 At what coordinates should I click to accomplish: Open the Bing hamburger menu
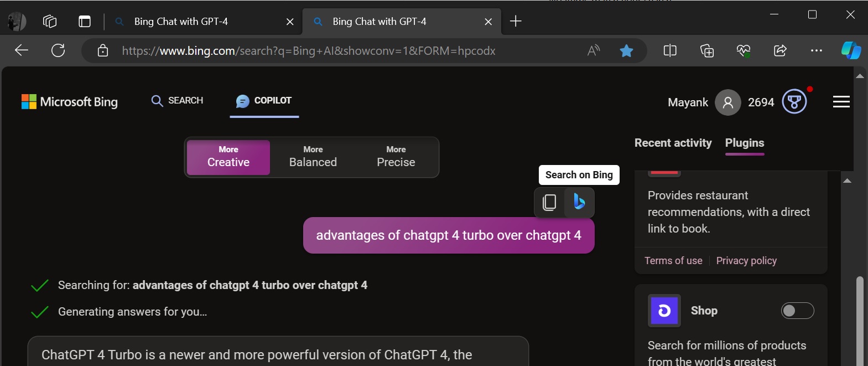(x=841, y=102)
